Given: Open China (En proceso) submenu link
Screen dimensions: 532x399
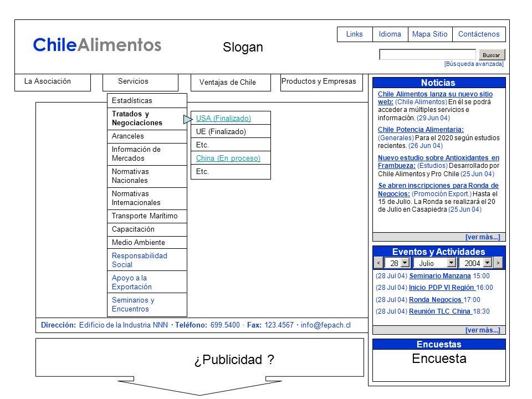Looking at the screenshot, I should [228, 158].
